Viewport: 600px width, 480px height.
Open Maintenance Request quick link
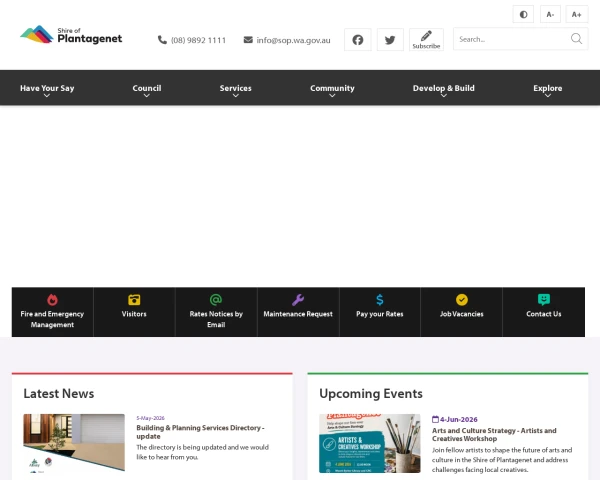point(298,314)
